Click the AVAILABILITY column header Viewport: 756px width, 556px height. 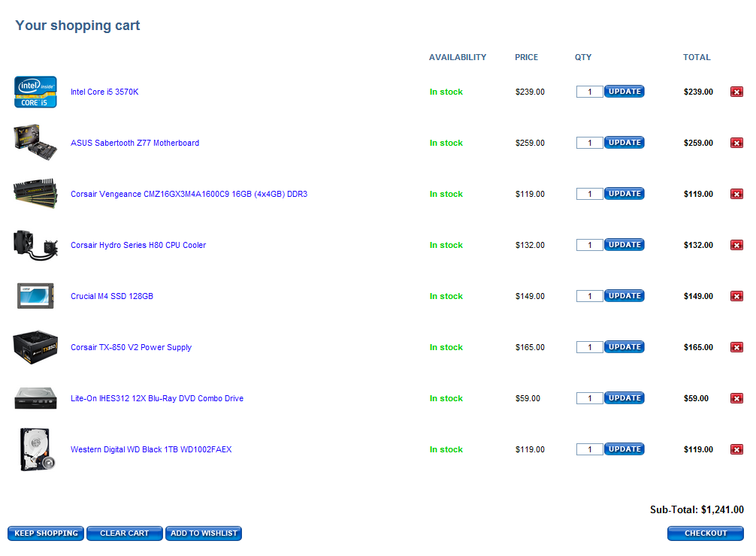tap(458, 57)
